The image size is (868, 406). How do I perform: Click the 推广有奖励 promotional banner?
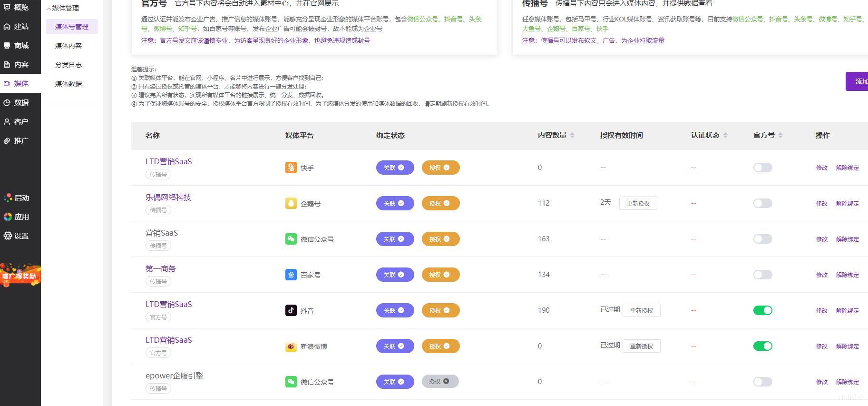20,275
